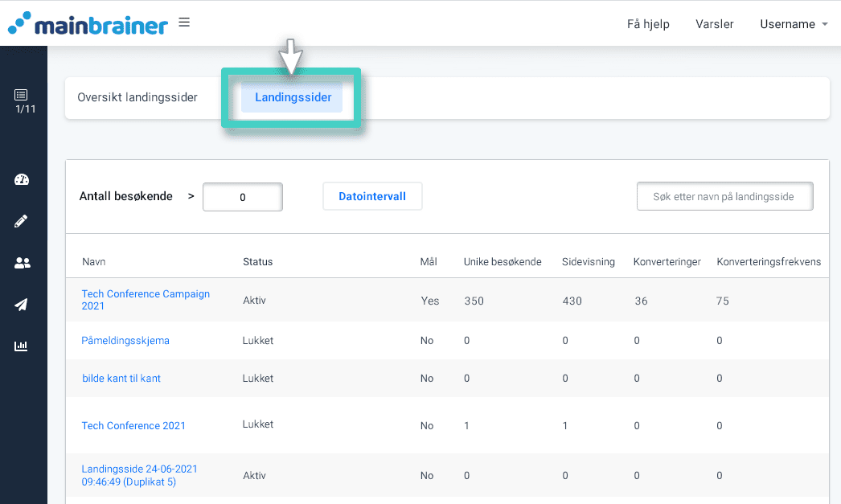Open the bilde kant til kant page
This screenshot has height=504, width=841.
click(x=121, y=378)
